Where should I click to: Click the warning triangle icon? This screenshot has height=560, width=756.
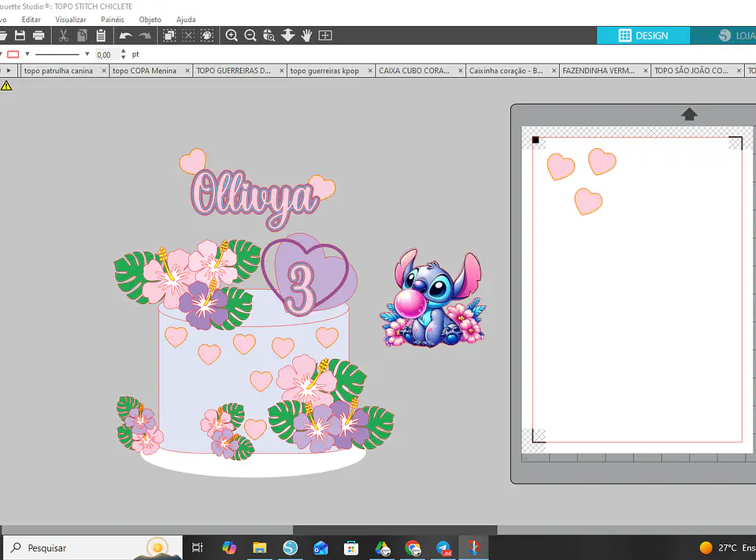[6, 86]
